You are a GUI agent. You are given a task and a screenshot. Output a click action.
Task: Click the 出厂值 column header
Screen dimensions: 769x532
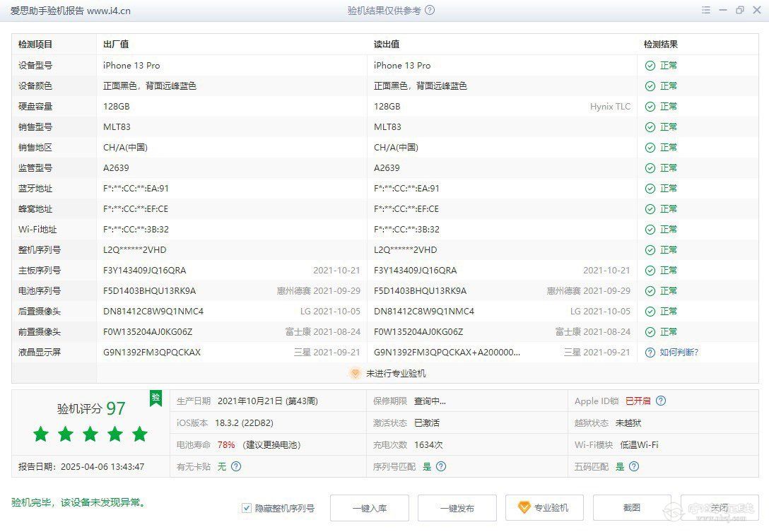pos(116,45)
